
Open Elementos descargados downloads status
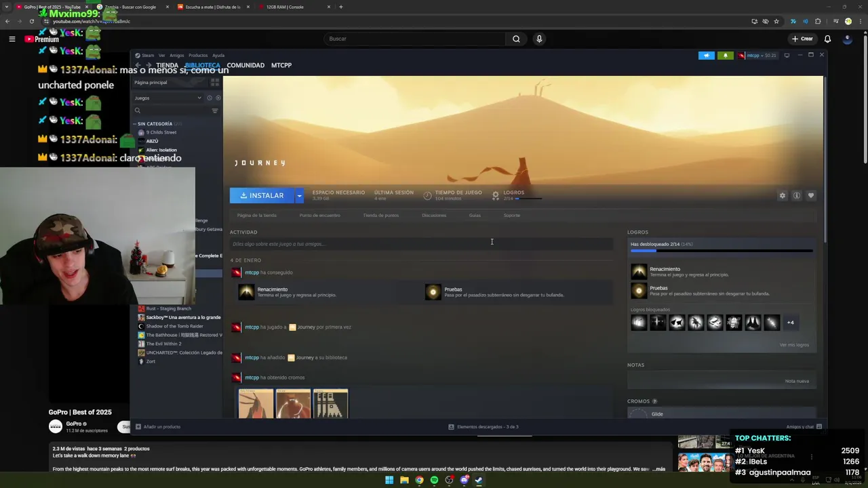click(484, 427)
